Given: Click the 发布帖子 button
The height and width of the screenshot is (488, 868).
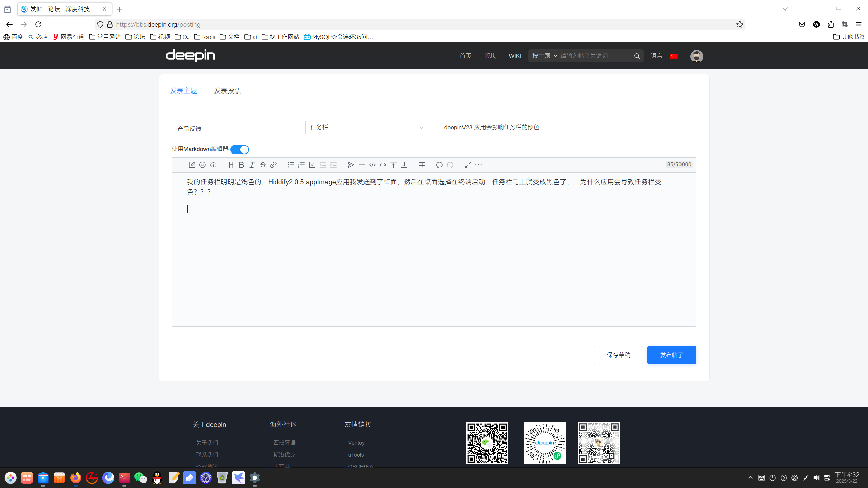Looking at the screenshot, I should (x=672, y=355).
